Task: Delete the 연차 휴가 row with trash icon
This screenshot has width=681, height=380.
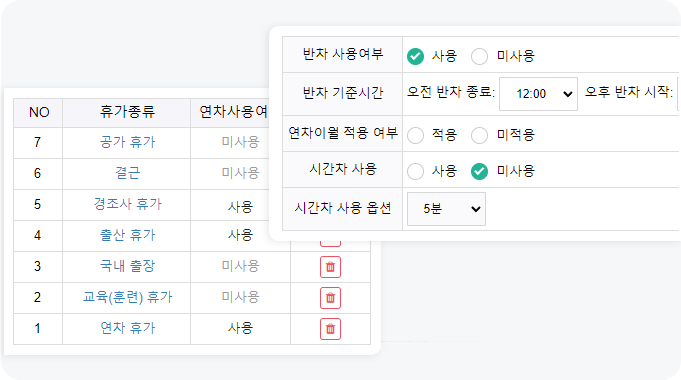Action: [x=330, y=329]
